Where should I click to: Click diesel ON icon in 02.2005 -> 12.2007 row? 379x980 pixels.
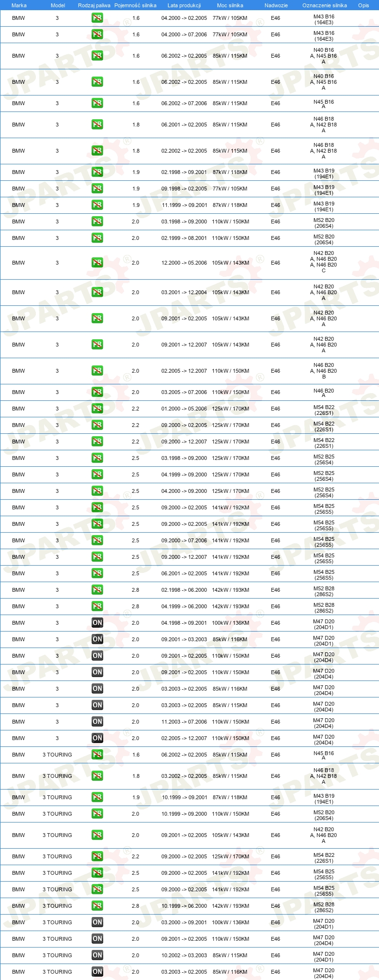pos(97,738)
